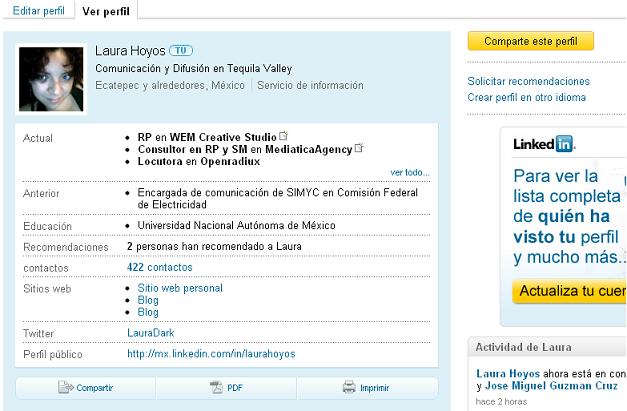
Task: Click Servicio de información text
Action: [x=310, y=85]
